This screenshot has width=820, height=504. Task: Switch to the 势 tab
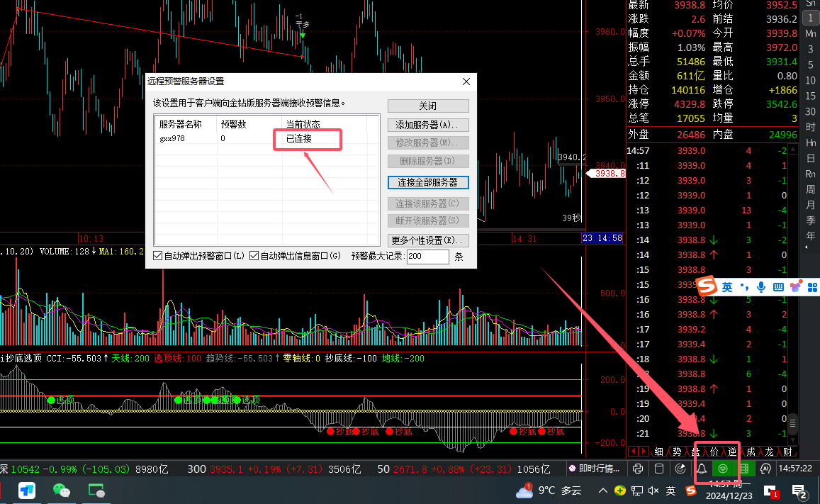(x=678, y=452)
